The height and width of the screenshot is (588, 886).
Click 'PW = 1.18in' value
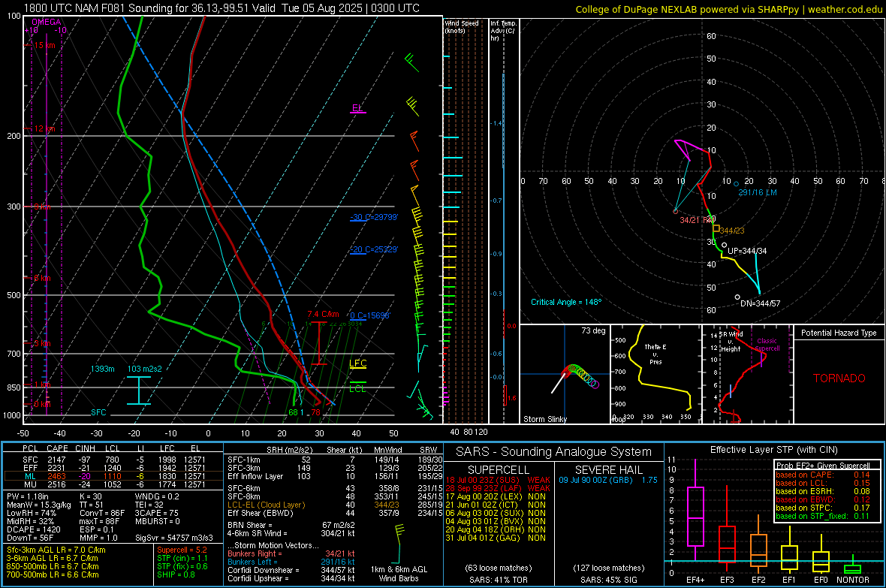[28, 496]
